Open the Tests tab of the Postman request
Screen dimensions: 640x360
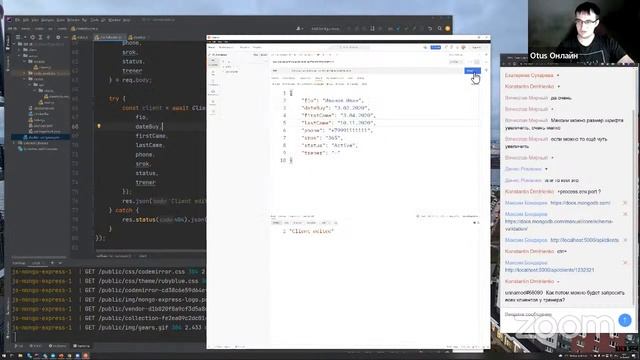coord(350,78)
